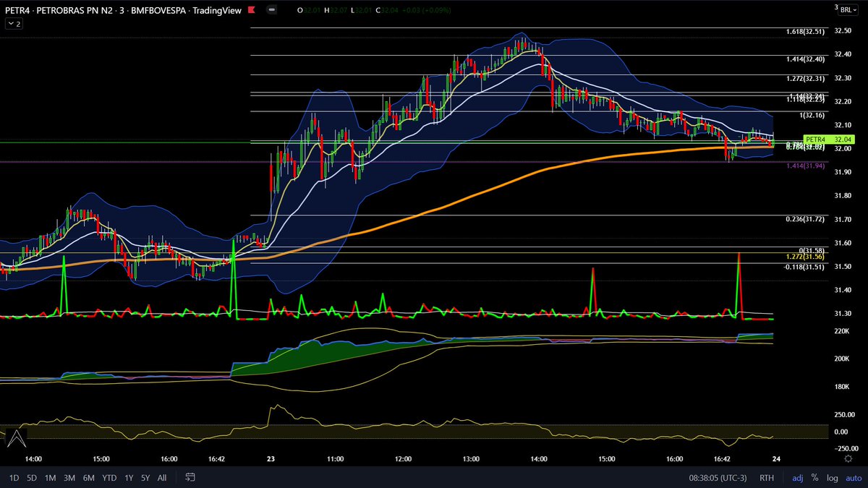The height and width of the screenshot is (488, 868).
Task: Toggle auto scale mode
Action: pyautogui.click(x=852, y=477)
